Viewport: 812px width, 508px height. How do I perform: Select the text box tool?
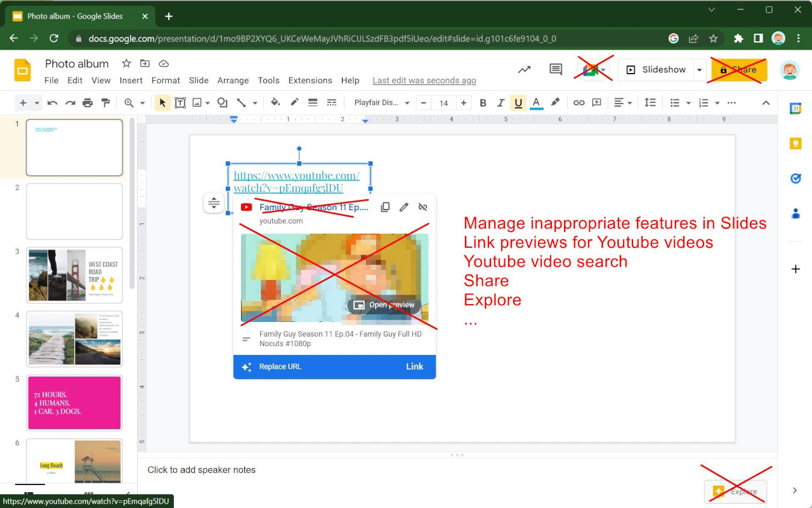click(180, 103)
